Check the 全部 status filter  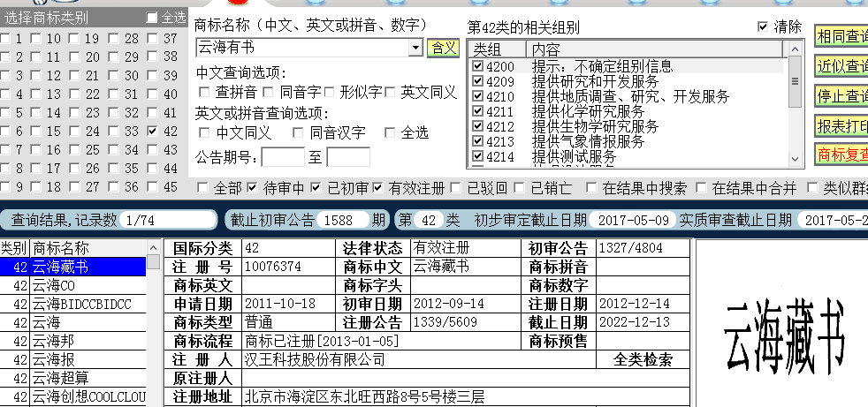click(203, 188)
